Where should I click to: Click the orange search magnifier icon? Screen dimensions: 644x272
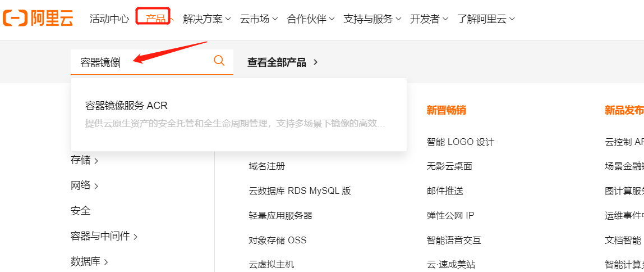(219, 61)
